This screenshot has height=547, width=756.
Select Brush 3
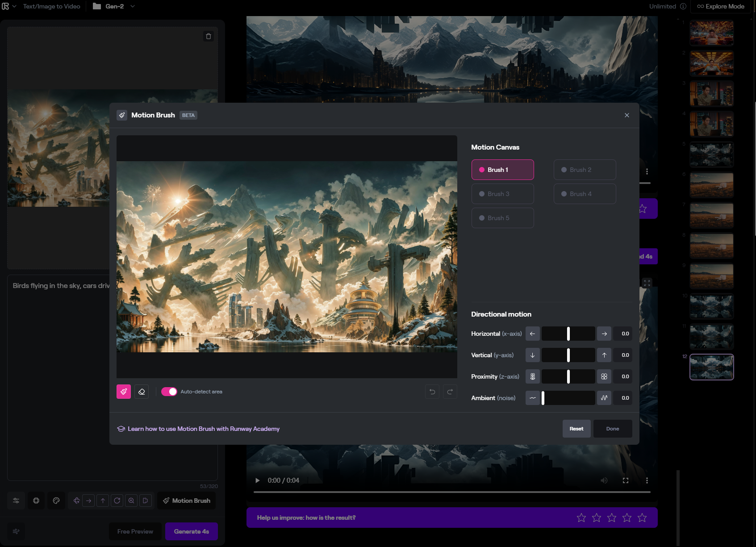[x=503, y=194]
